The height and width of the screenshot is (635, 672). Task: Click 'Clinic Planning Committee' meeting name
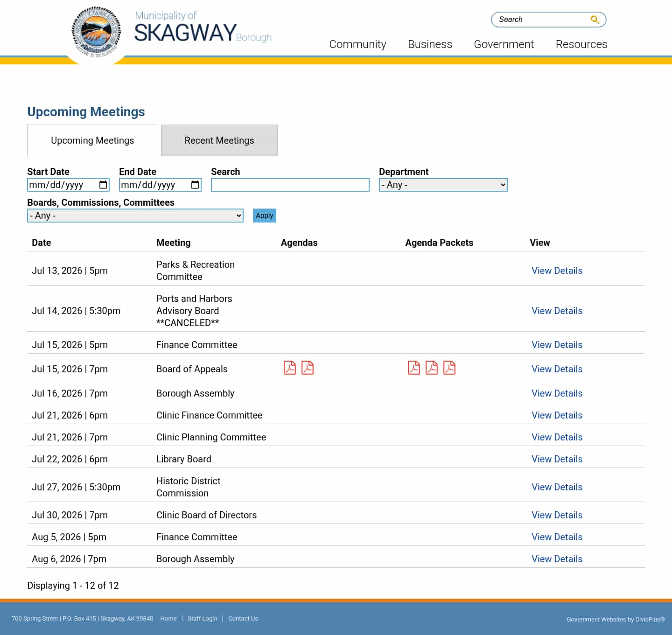(211, 437)
